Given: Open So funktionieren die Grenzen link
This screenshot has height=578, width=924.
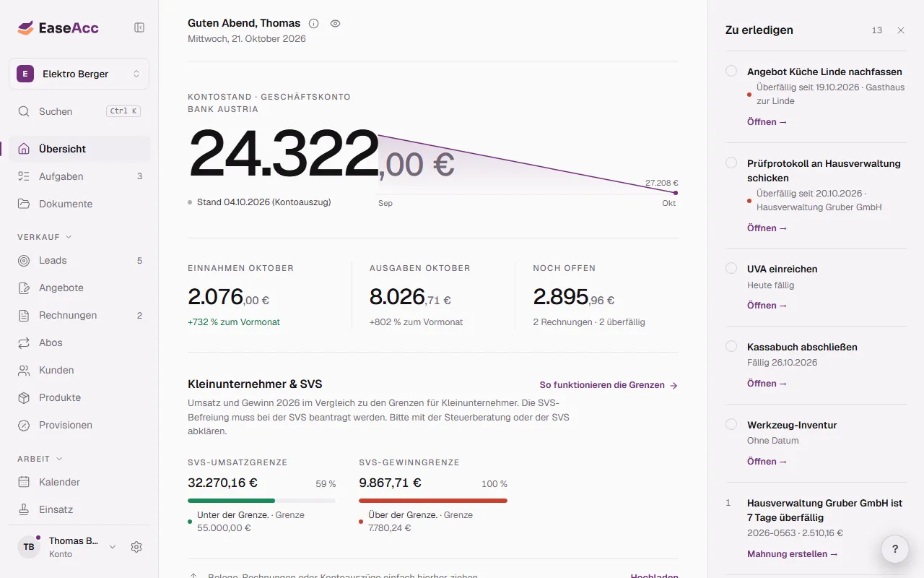Looking at the screenshot, I should [609, 385].
